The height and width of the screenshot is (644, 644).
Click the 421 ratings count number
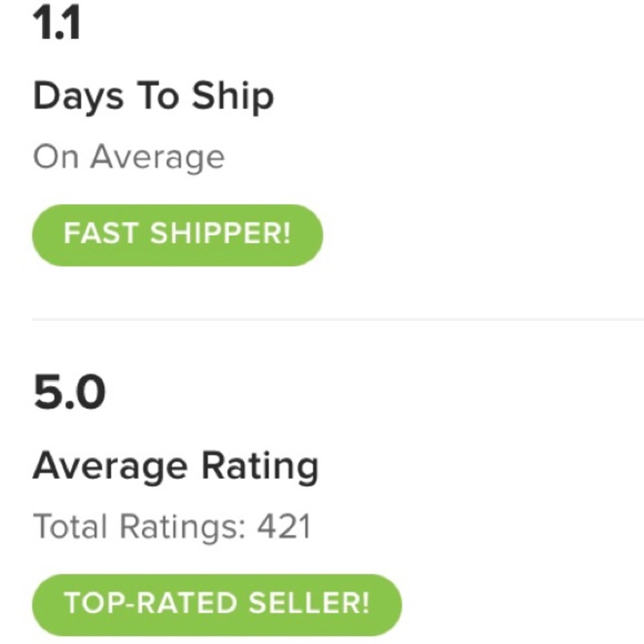(x=284, y=527)
